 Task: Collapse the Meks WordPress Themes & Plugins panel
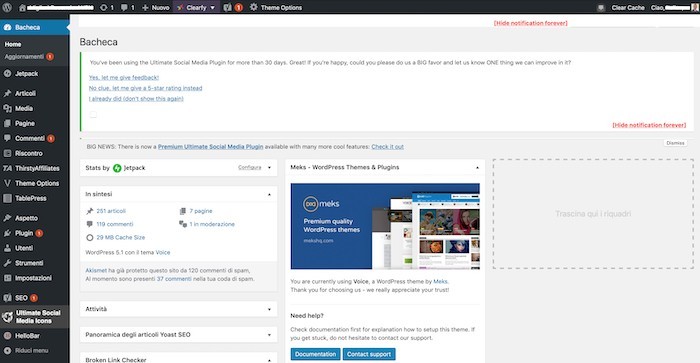[477, 167]
